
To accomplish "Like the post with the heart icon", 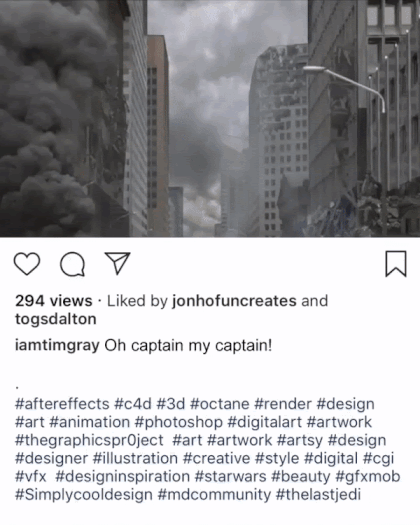I will point(27,264).
